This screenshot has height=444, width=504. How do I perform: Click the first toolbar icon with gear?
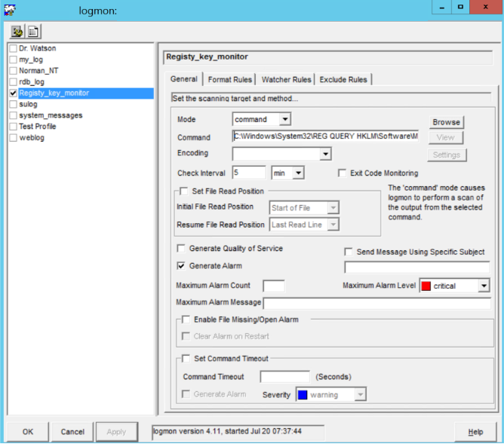coord(17,32)
